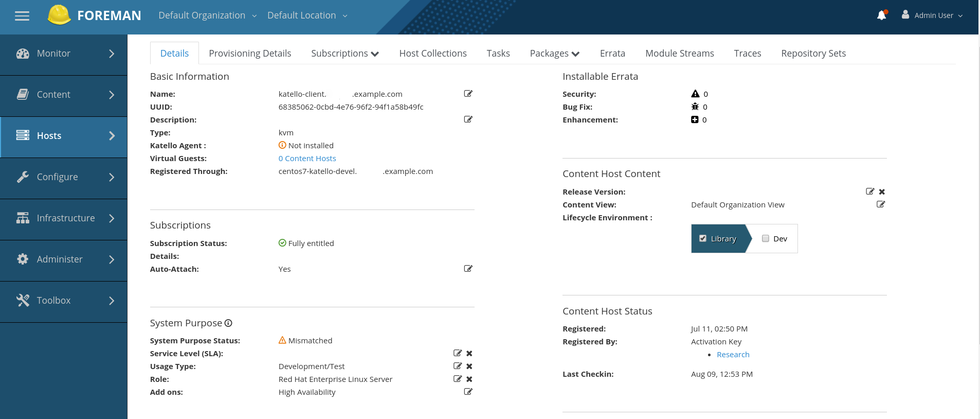The width and height of the screenshot is (980, 419).
Task: Edit the Auto-Attach setting
Action: tap(468, 269)
